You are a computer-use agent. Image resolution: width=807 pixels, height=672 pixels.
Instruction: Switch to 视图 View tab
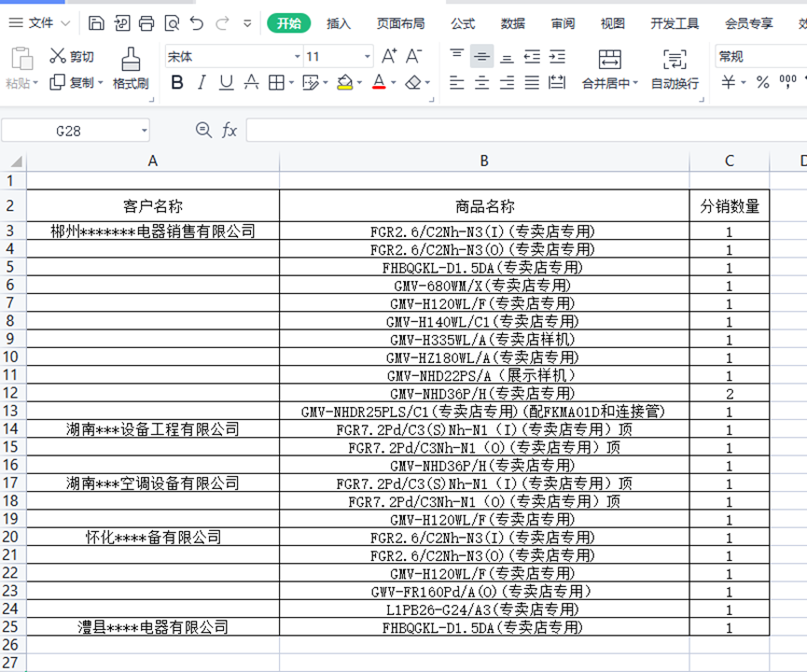612,23
